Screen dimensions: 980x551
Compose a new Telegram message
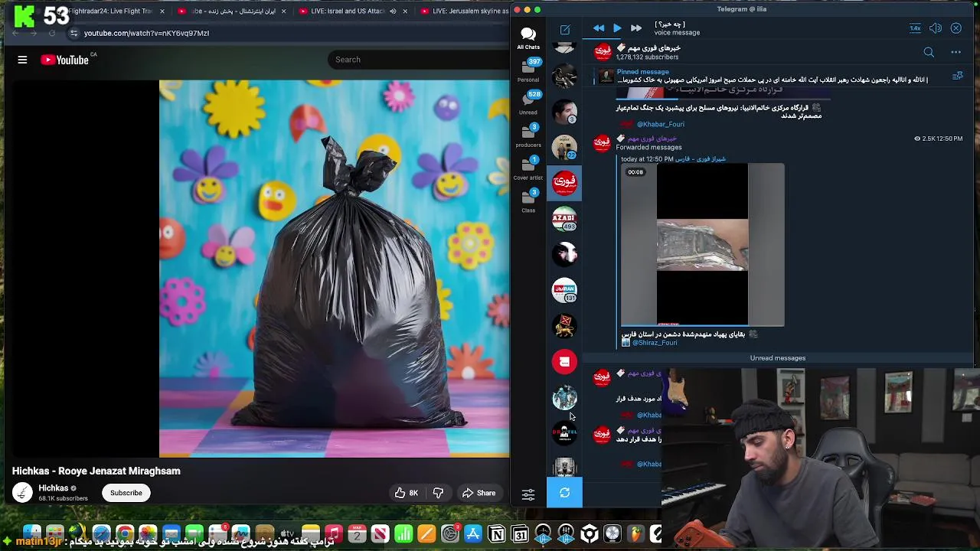565,29
